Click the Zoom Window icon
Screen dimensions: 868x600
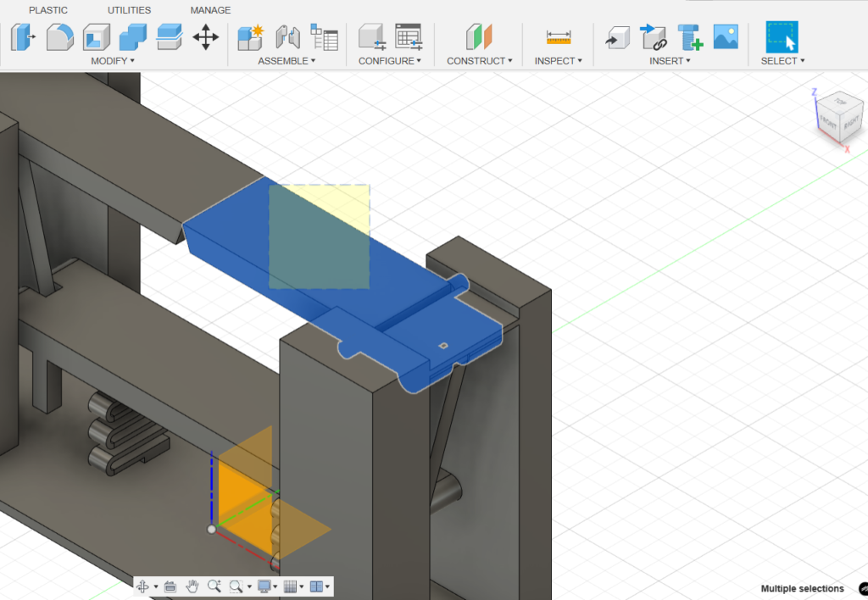(x=236, y=586)
